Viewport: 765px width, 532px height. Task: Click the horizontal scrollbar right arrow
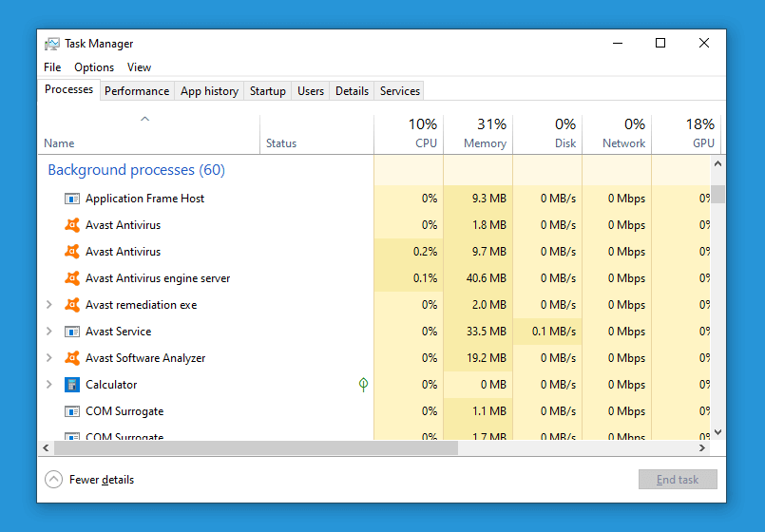point(702,447)
